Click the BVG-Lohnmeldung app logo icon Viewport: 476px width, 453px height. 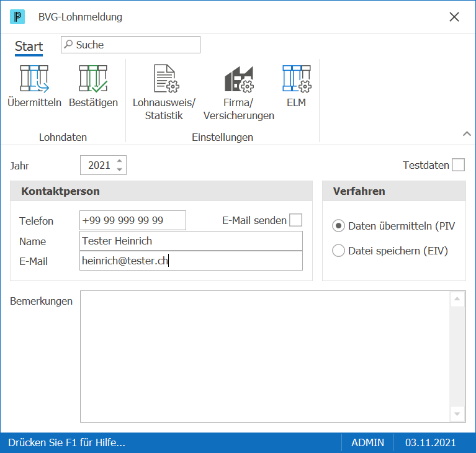point(17,17)
